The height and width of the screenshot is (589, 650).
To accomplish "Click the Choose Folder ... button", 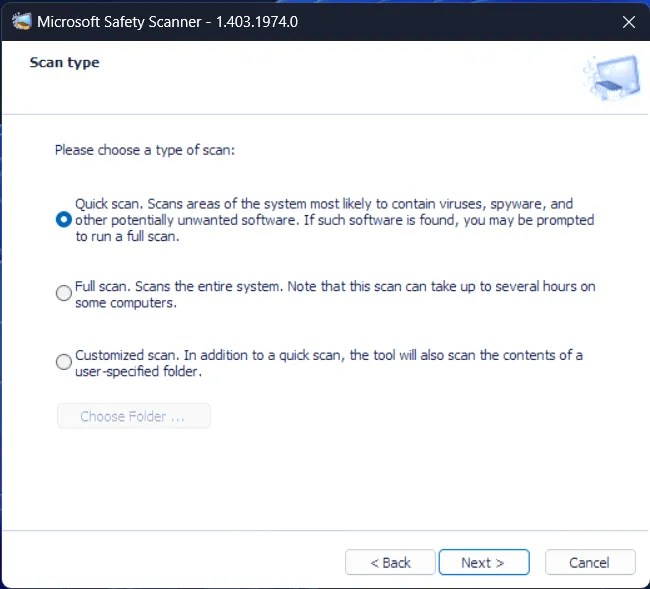I will click(x=133, y=416).
